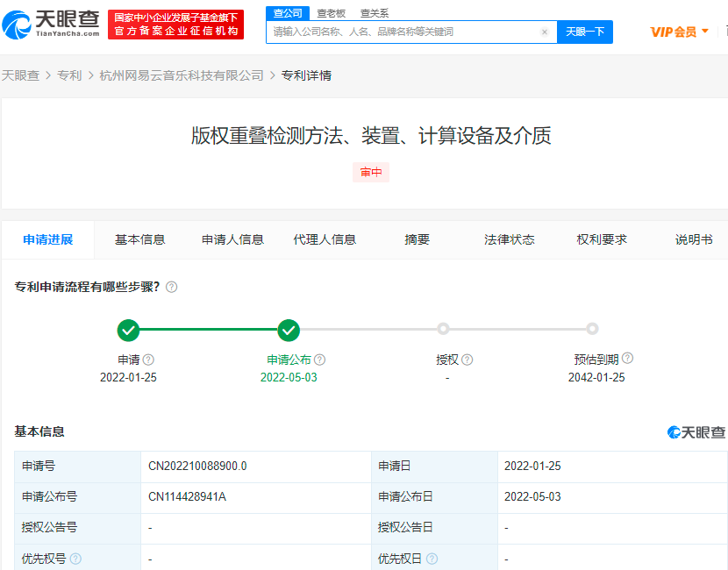
Task: Open the 申请进展 tab
Action: [48, 239]
